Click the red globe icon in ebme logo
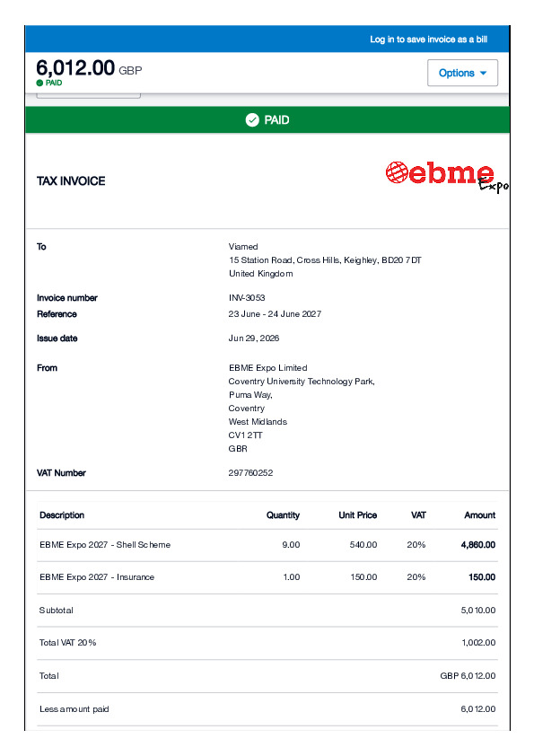 (x=397, y=172)
